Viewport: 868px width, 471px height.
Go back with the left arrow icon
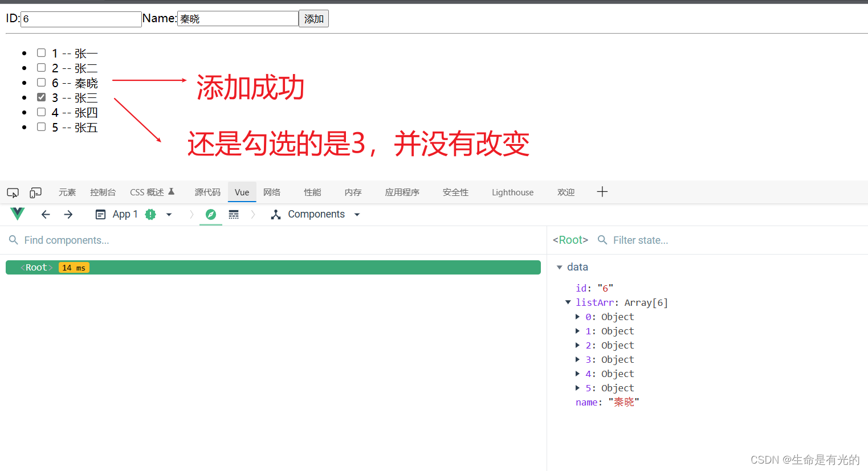click(x=46, y=214)
